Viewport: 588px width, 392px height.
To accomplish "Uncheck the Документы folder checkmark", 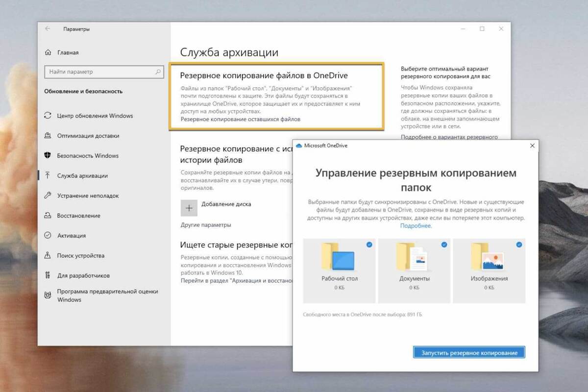I will (444, 244).
